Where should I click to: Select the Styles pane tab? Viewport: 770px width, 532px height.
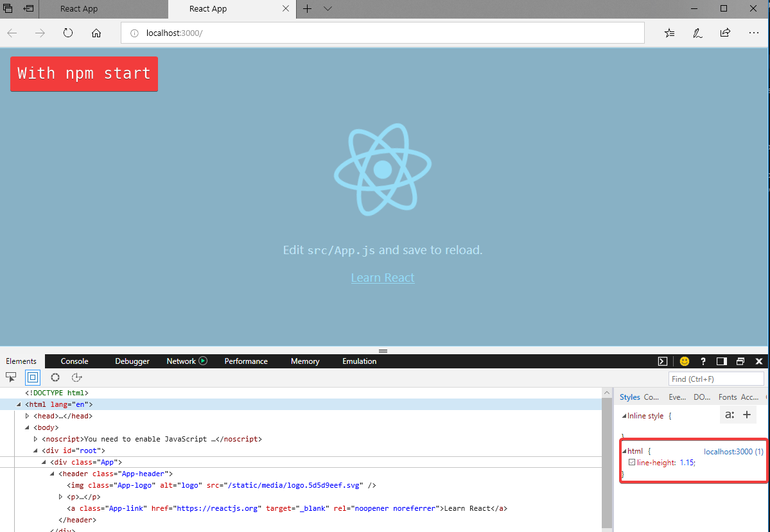point(629,397)
